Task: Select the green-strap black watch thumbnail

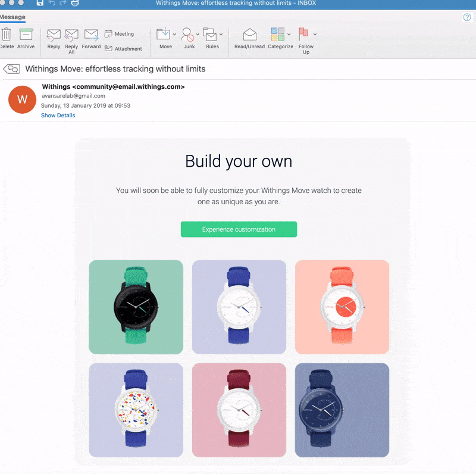Action: point(136,307)
